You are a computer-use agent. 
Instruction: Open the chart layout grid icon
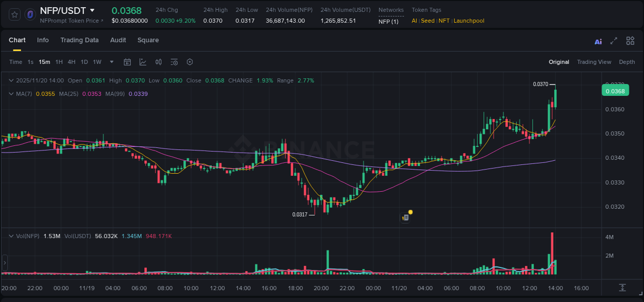tap(630, 41)
